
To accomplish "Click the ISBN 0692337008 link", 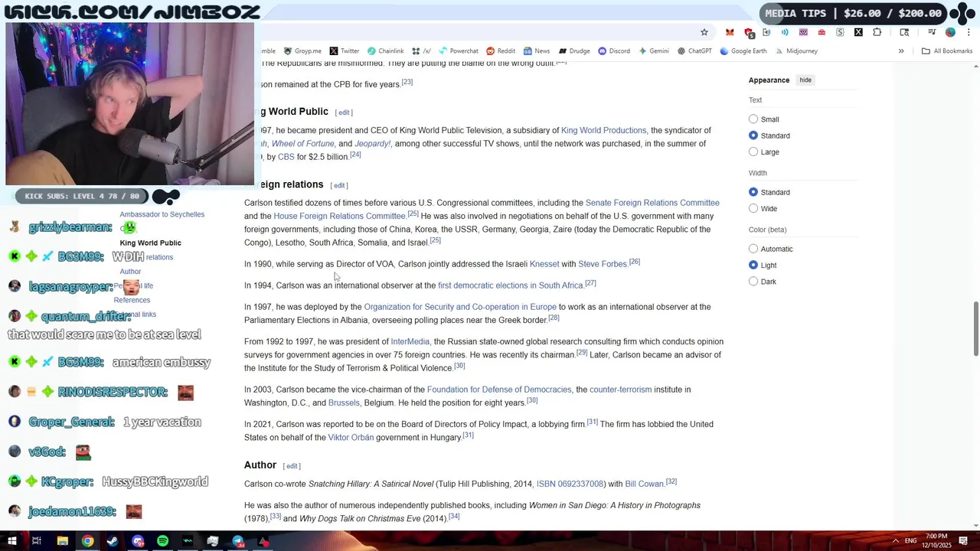I will pyautogui.click(x=570, y=484).
